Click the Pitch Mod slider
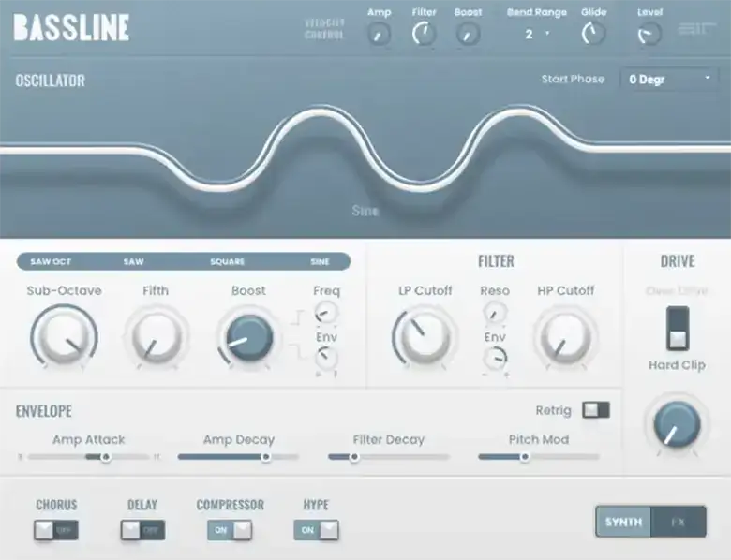Viewport: 731px width, 560px height. 539,457
